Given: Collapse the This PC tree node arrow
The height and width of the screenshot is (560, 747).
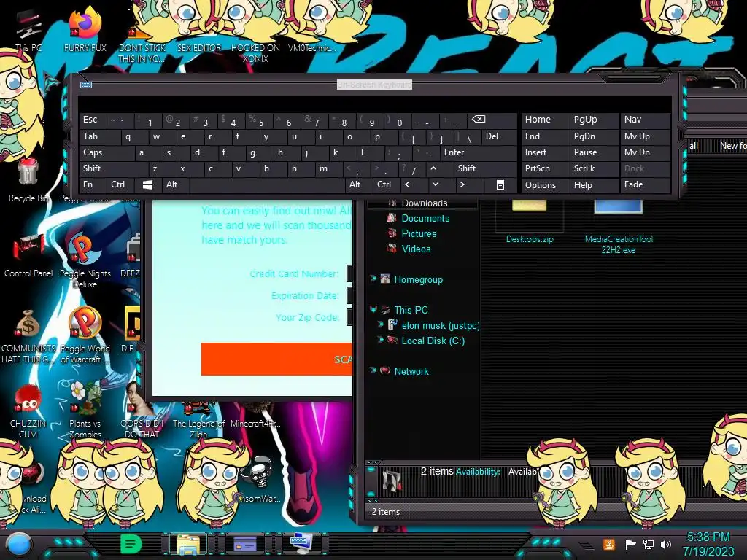Looking at the screenshot, I should coord(373,309).
